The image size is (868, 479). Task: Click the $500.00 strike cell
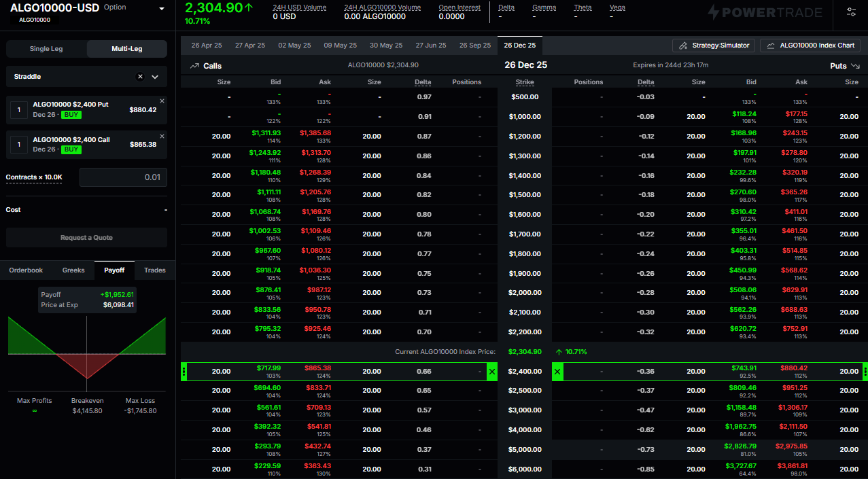(x=525, y=97)
